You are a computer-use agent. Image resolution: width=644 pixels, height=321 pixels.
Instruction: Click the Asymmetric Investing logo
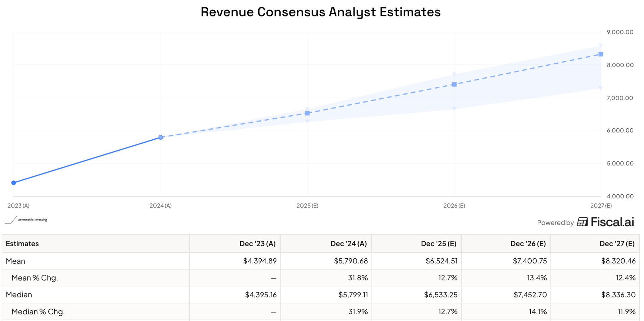point(26,220)
